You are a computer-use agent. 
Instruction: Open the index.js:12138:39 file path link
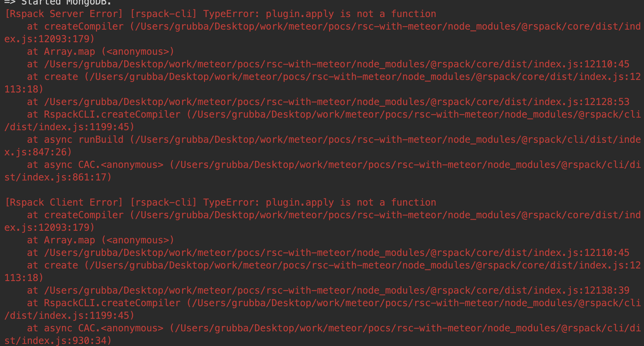pos(337,290)
